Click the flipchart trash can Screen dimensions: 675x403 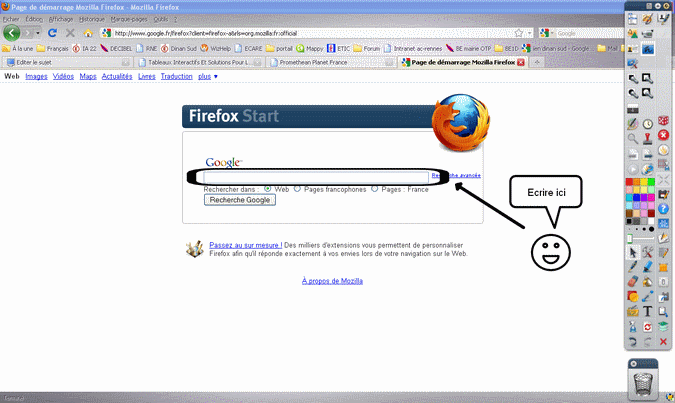pyautogui.click(x=643, y=384)
